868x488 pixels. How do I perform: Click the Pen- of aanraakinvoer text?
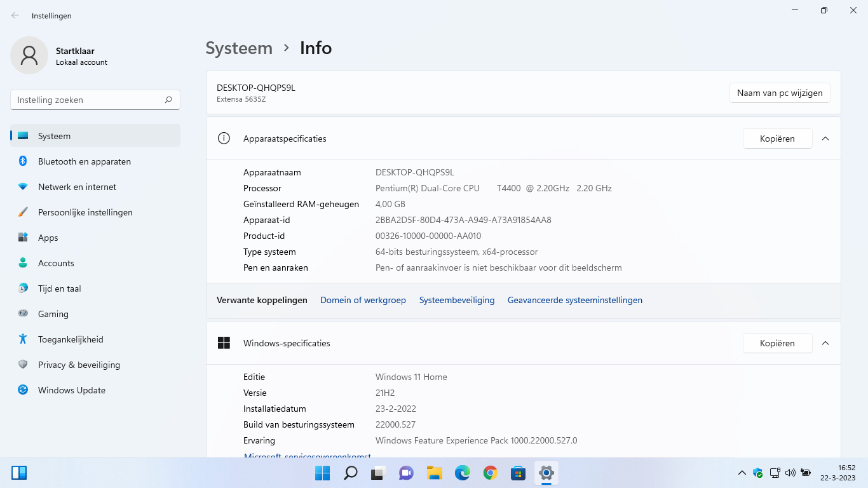pos(499,268)
